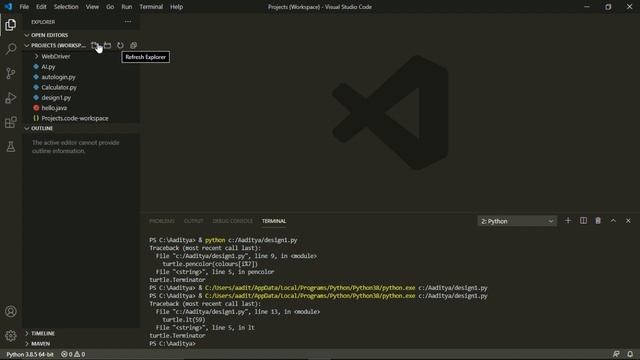Open the Search view in activity bar

tap(11, 49)
